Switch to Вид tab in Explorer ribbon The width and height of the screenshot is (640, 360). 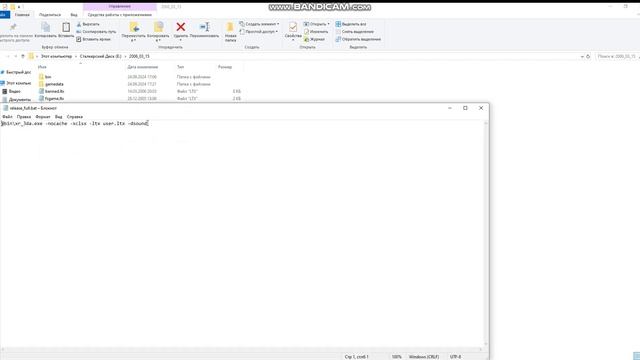click(x=74, y=15)
